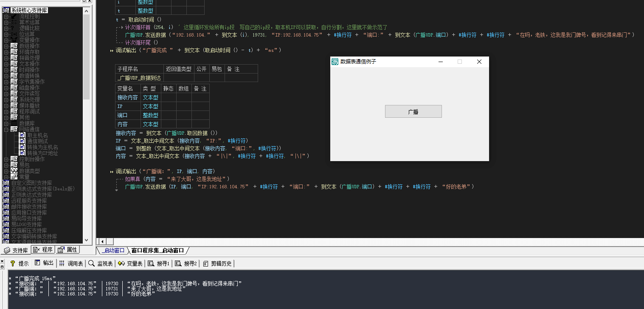This screenshot has height=309, width=644.
Task: Click the 广播 button in the dialog
Action: [413, 111]
